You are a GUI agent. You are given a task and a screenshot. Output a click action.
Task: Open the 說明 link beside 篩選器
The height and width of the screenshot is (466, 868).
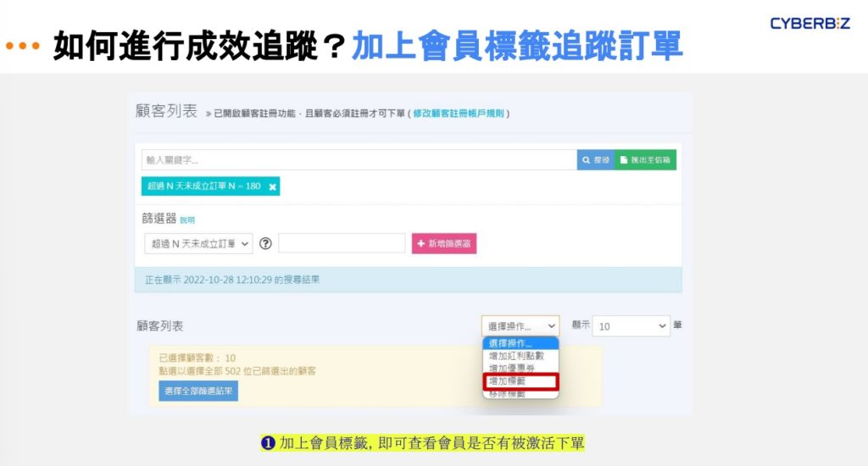(187, 220)
